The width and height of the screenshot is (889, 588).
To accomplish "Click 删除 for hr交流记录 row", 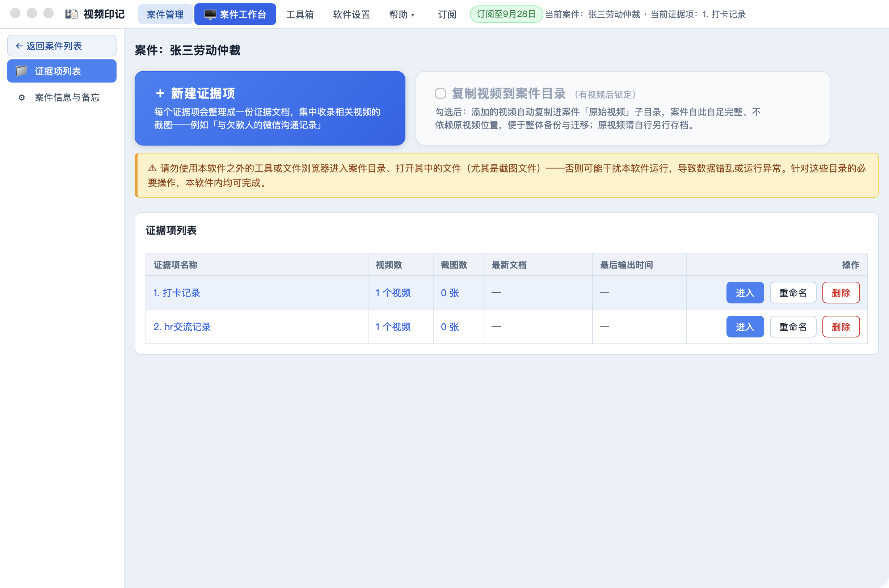I will pyautogui.click(x=840, y=327).
